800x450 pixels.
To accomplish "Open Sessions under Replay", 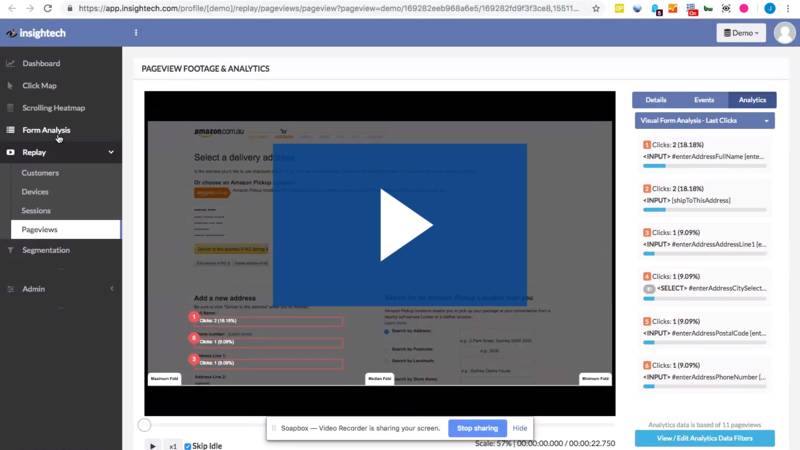I will [x=36, y=211].
